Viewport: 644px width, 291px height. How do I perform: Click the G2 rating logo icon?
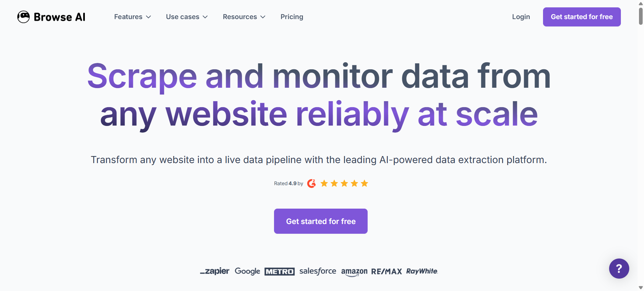[x=312, y=184]
